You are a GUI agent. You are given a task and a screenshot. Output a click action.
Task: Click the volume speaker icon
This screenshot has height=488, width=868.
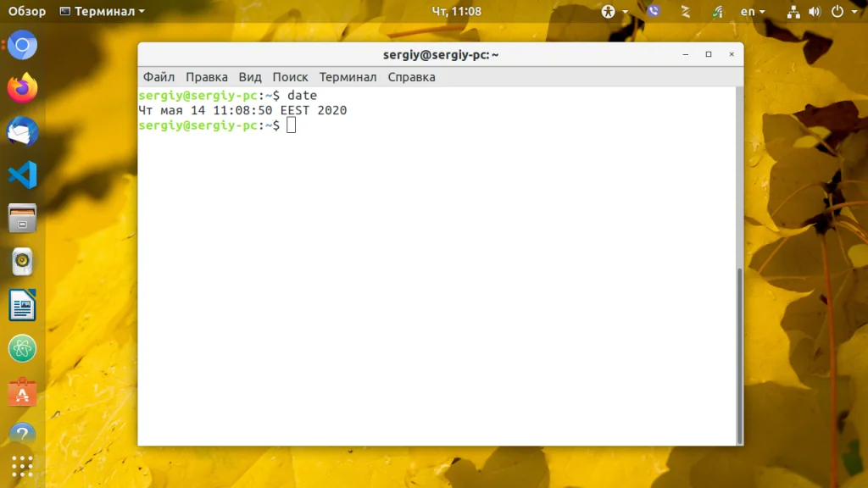pyautogui.click(x=815, y=11)
